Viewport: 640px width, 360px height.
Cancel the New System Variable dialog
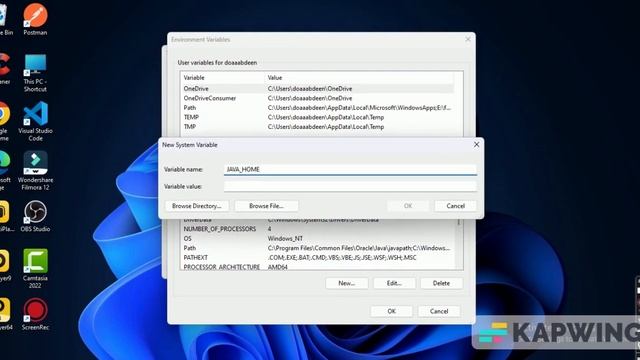(456, 206)
